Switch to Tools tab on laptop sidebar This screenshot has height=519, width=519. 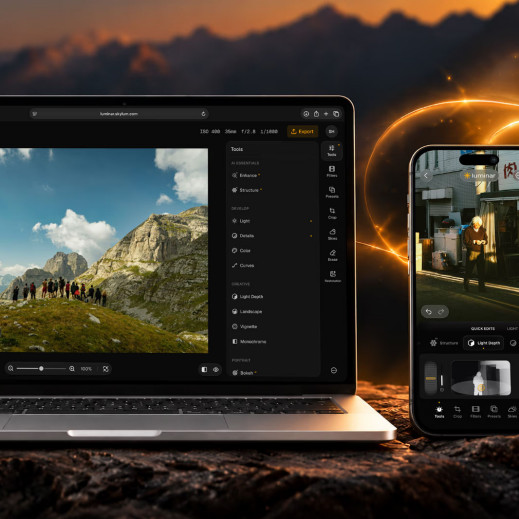pos(332,151)
